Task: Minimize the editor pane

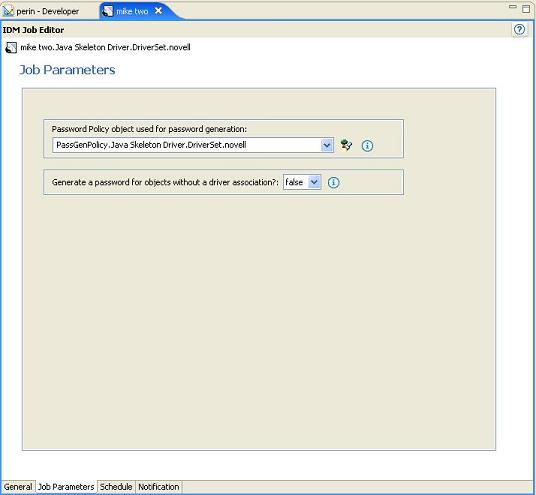Action: (512, 6)
